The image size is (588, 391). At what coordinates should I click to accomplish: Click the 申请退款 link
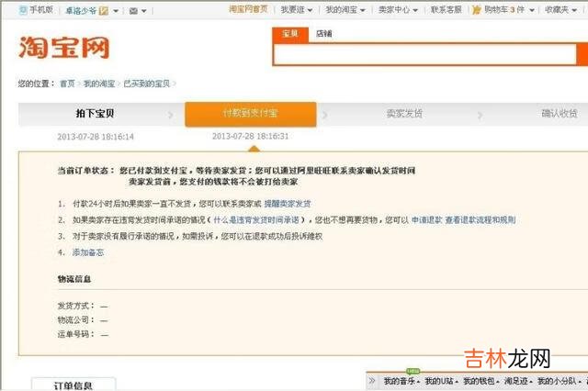pos(426,220)
